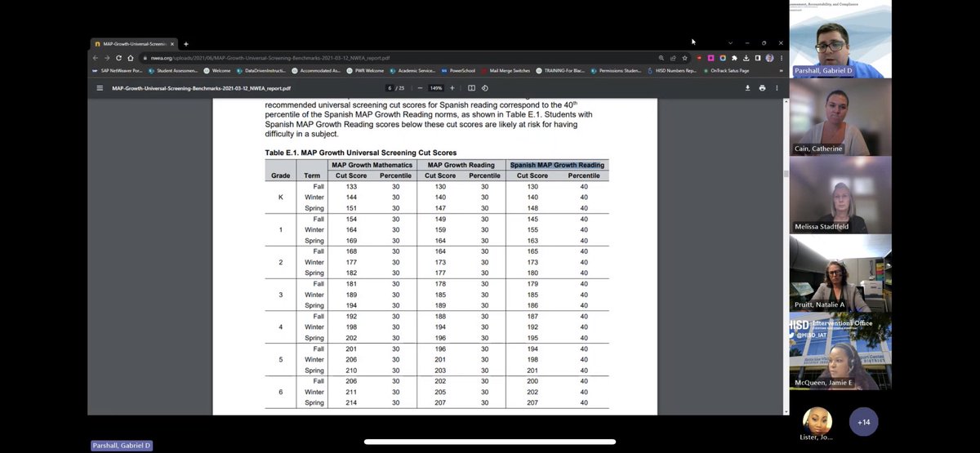Open the PDF viewer more actions menu
This screenshot has height=453, width=980.
(777, 88)
